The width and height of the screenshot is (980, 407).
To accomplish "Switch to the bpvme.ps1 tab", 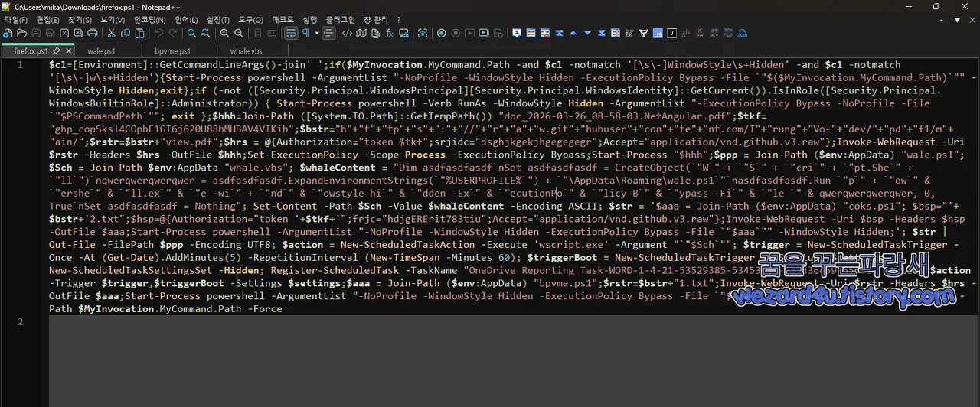I will click(x=174, y=51).
